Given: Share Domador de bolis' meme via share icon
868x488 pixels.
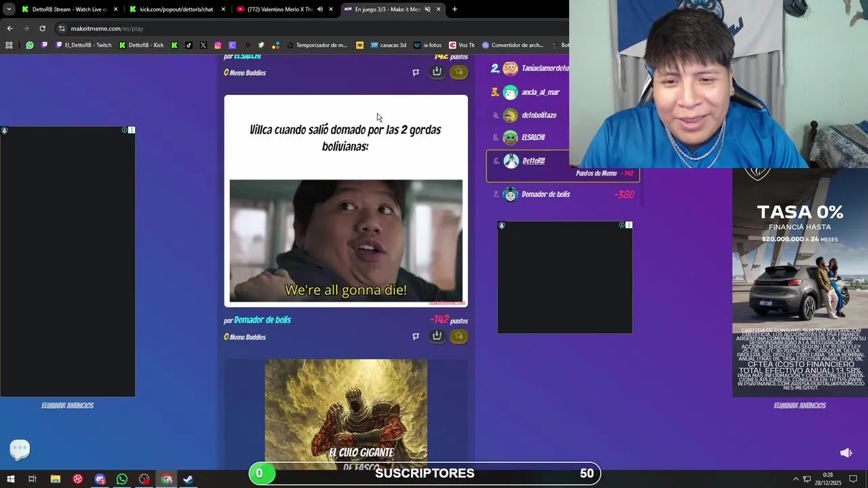Looking at the screenshot, I should [x=437, y=336].
